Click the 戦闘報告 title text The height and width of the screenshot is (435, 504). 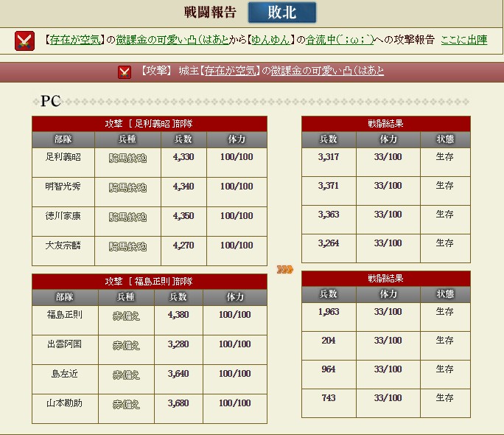[210, 13]
